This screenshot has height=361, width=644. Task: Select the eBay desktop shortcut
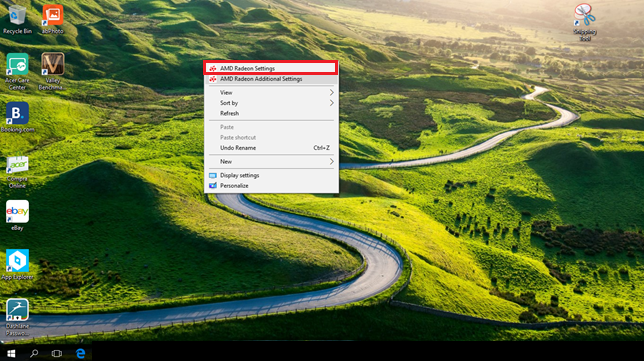(x=17, y=215)
